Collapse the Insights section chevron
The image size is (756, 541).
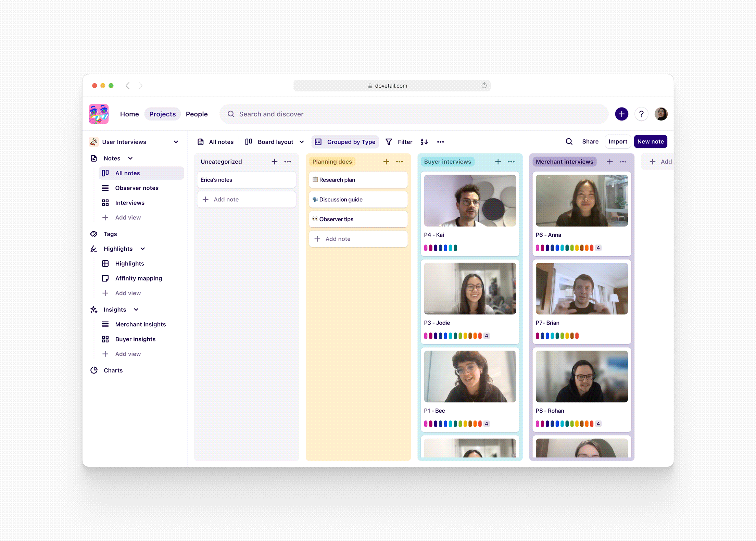coord(136,310)
